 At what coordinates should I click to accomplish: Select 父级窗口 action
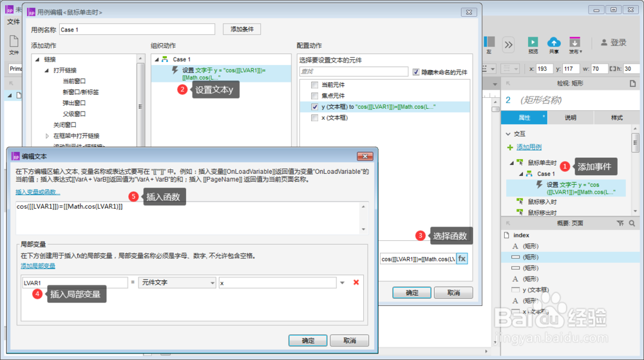click(74, 114)
